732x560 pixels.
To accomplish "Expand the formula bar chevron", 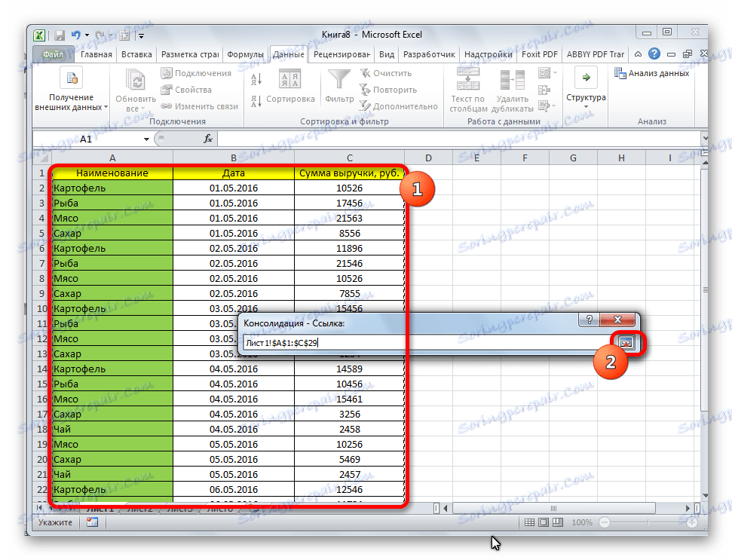I will click(x=705, y=139).
